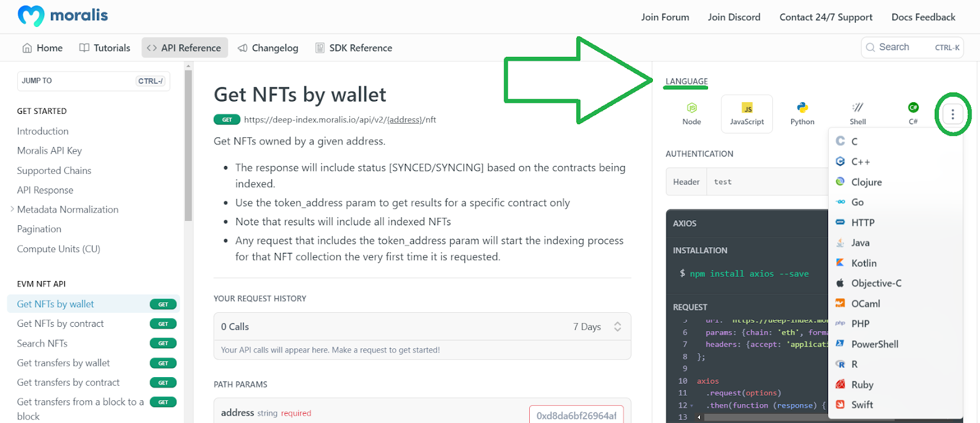The width and height of the screenshot is (980, 423).
Task: Choose Go from language list
Action: tap(895, 202)
